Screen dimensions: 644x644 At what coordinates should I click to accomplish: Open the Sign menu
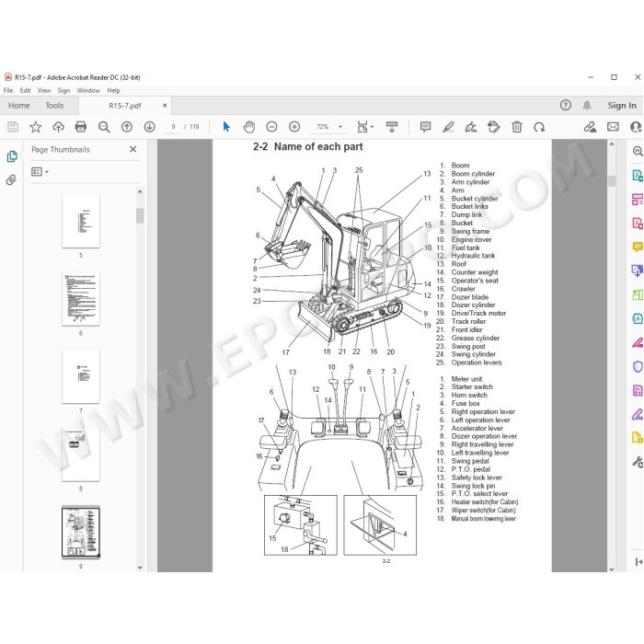click(x=63, y=90)
